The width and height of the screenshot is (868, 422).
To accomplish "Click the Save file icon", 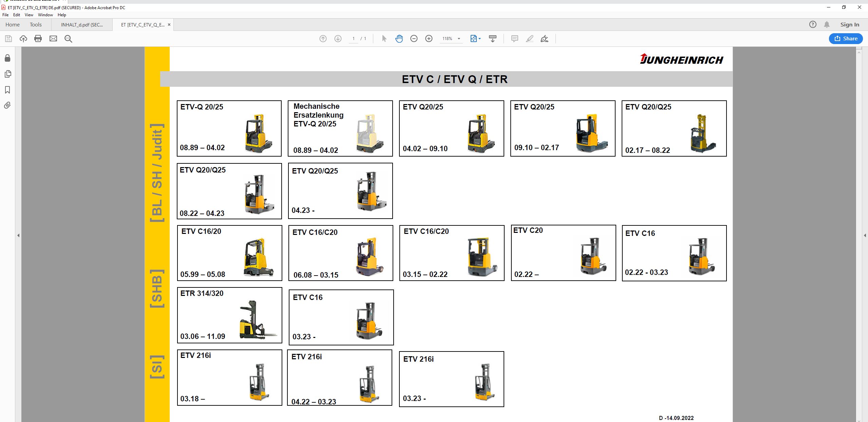I will click(8, 39).
